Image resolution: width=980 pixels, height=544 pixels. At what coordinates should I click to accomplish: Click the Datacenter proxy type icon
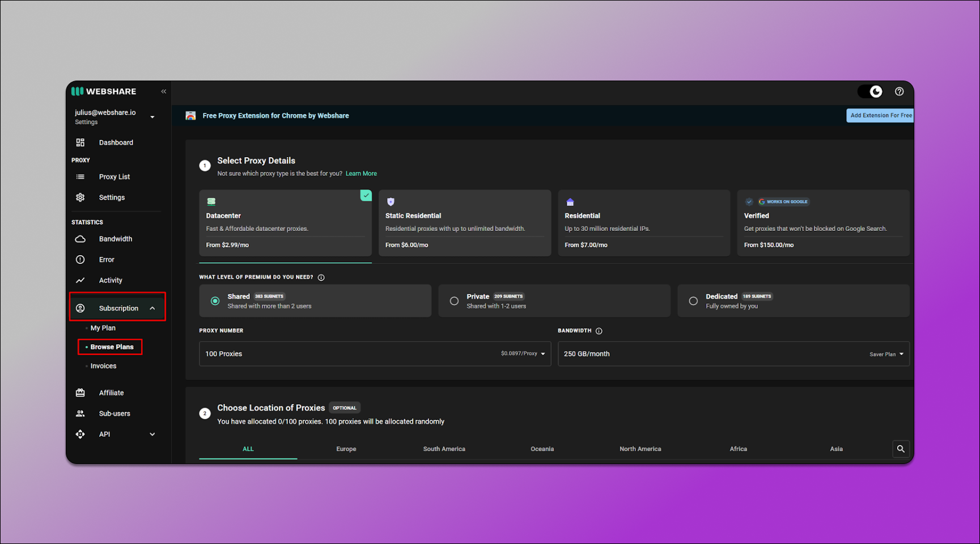[211, 201]
